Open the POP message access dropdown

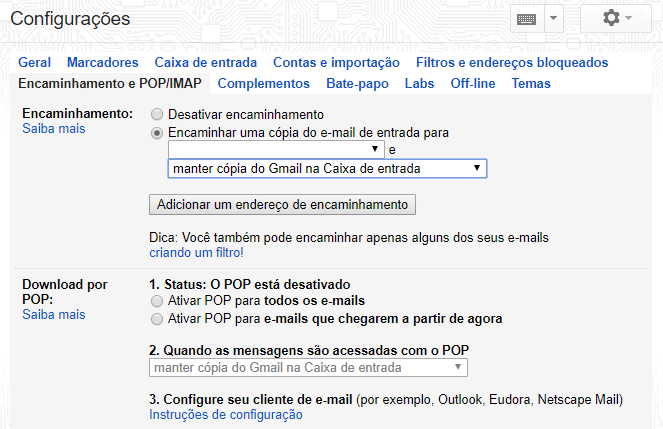point(308,368)
